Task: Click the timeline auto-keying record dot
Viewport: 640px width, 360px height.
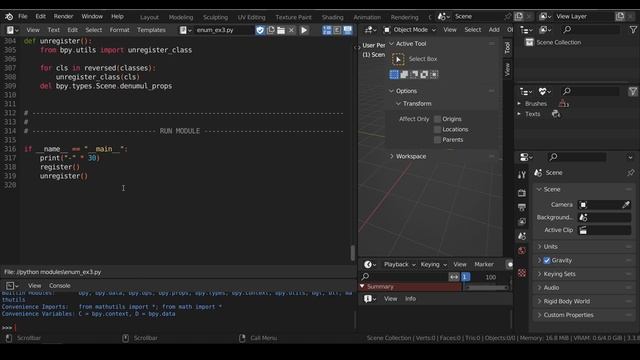Action: point(509,264)
